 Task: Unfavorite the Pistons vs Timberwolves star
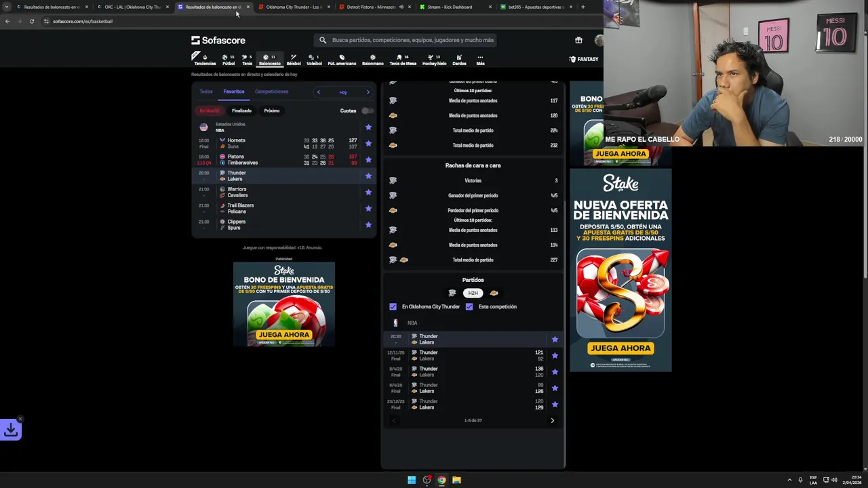point(368,159)
